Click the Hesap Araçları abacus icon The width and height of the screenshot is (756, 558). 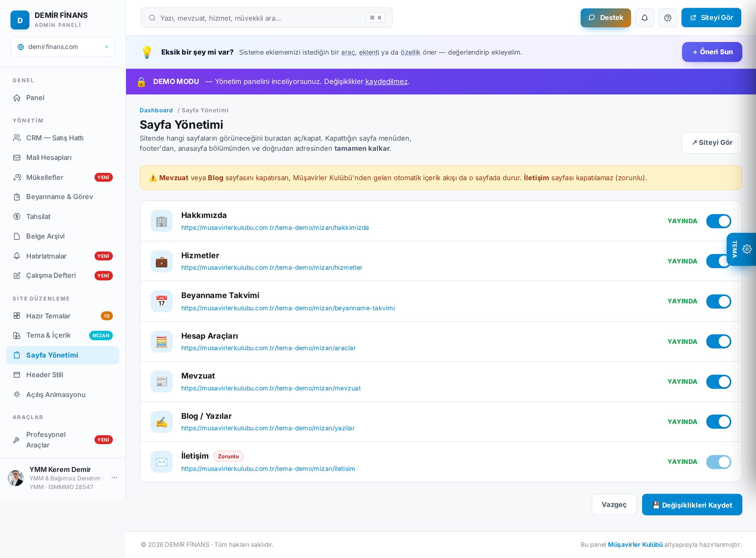click(x=161, y=341)
